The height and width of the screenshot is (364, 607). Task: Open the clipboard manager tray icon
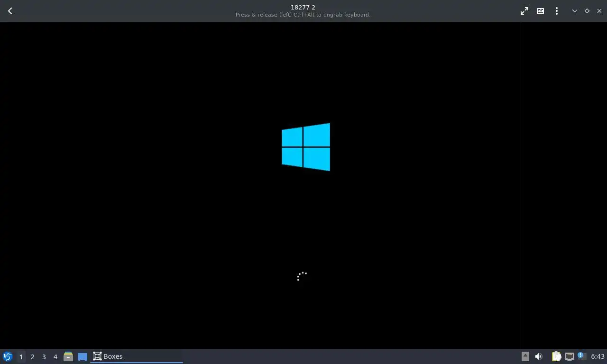tap(556, 356)
